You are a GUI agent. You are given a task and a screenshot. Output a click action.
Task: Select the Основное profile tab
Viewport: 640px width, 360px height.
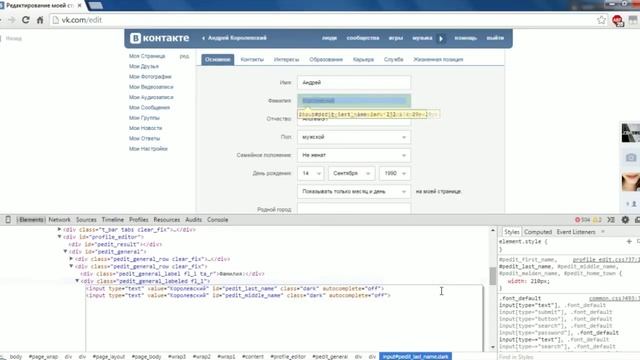(x=218, y=60)
